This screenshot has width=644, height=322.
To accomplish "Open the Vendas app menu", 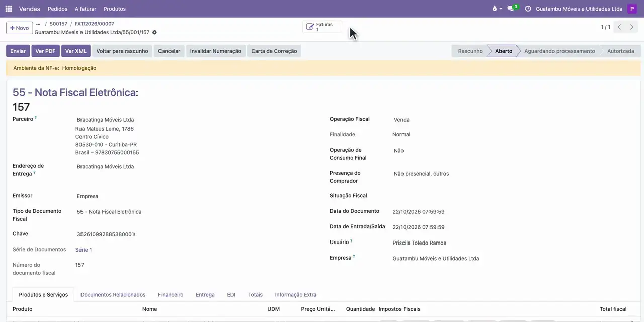I will coord(30,9).
